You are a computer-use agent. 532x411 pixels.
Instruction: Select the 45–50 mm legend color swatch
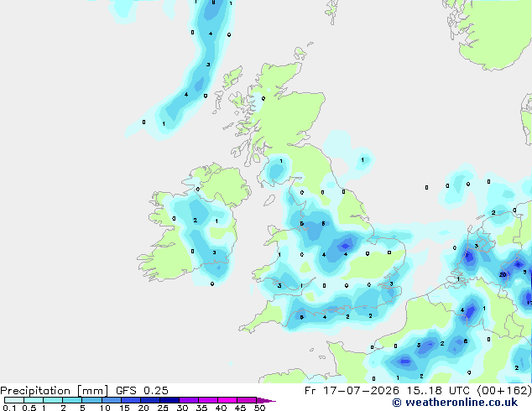247,400
